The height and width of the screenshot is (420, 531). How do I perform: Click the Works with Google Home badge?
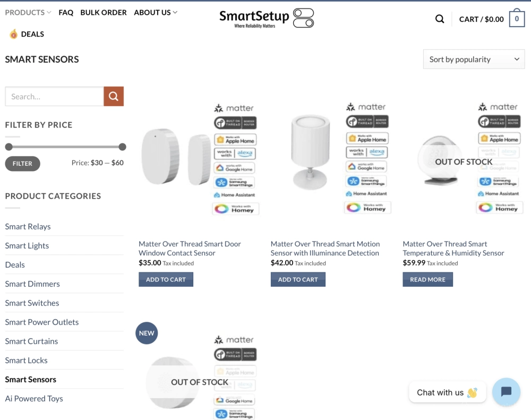(x=235, y=168)
